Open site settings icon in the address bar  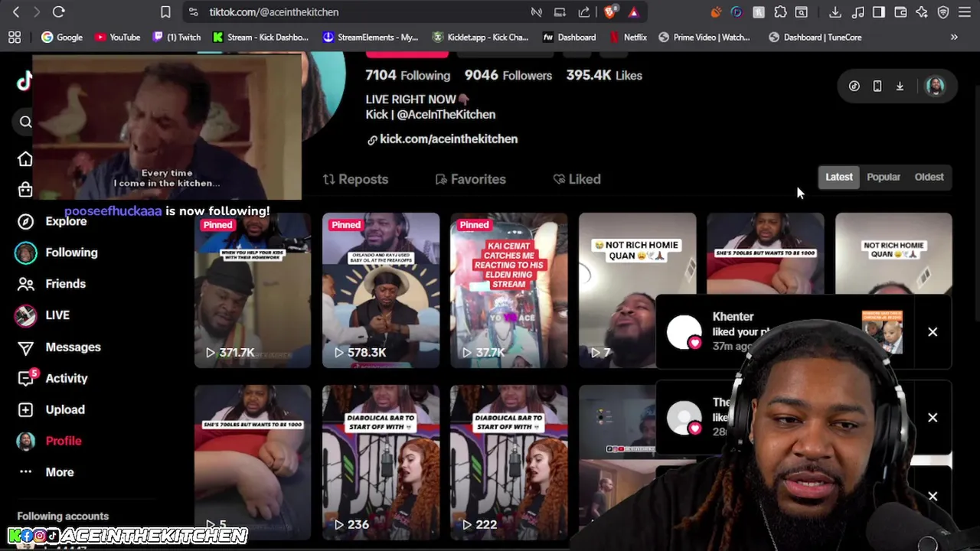(x=193, y=12)
